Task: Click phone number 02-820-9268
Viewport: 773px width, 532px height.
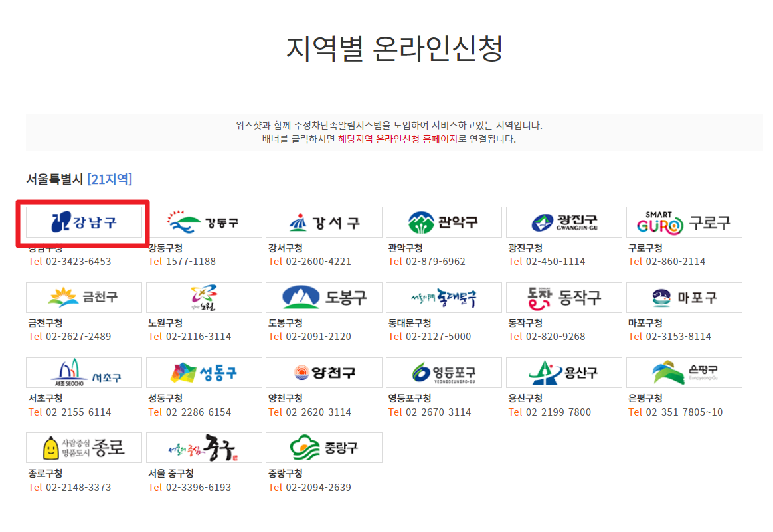Action: 556,337
